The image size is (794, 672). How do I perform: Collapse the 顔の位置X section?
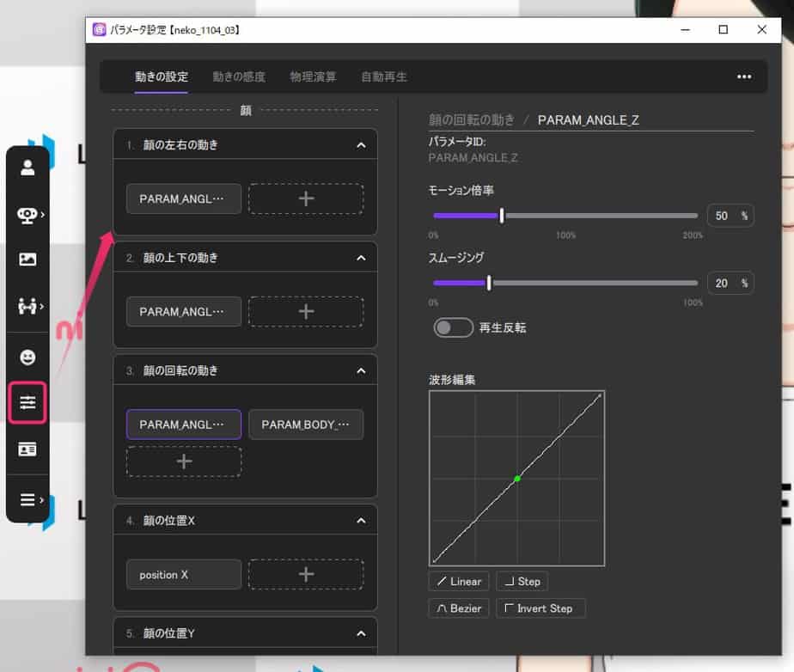(x=361, y=521)
